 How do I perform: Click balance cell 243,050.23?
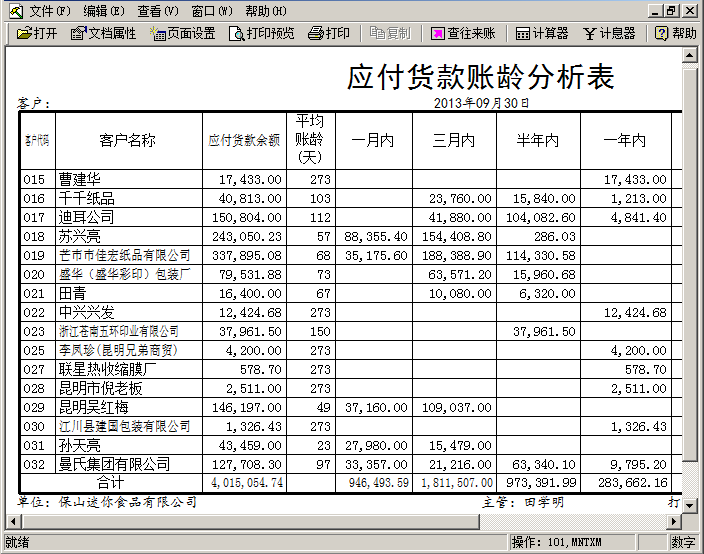(246, 237)
